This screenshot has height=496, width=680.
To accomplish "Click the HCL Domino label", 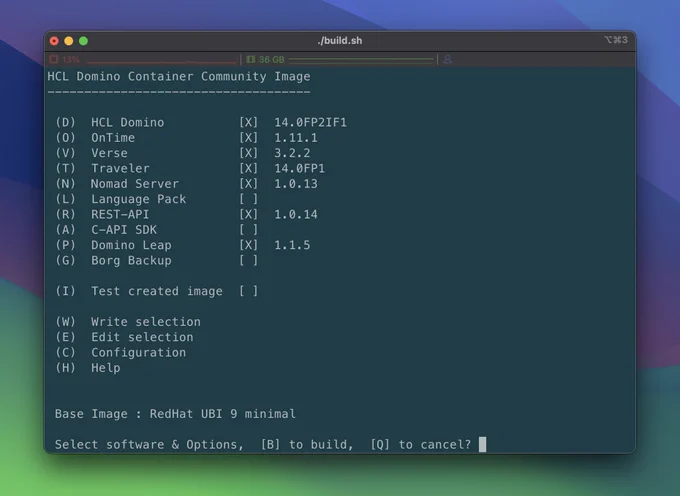I will pos(128,122).
